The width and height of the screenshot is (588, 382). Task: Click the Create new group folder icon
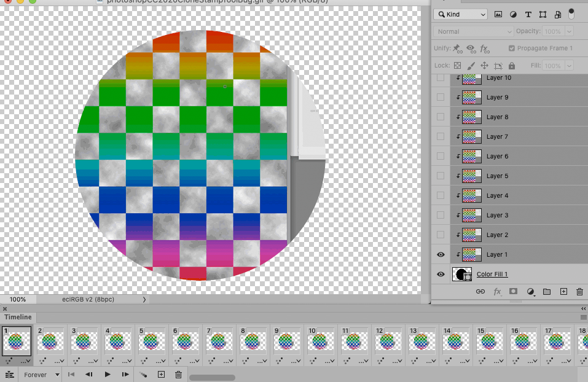point(547,292)
